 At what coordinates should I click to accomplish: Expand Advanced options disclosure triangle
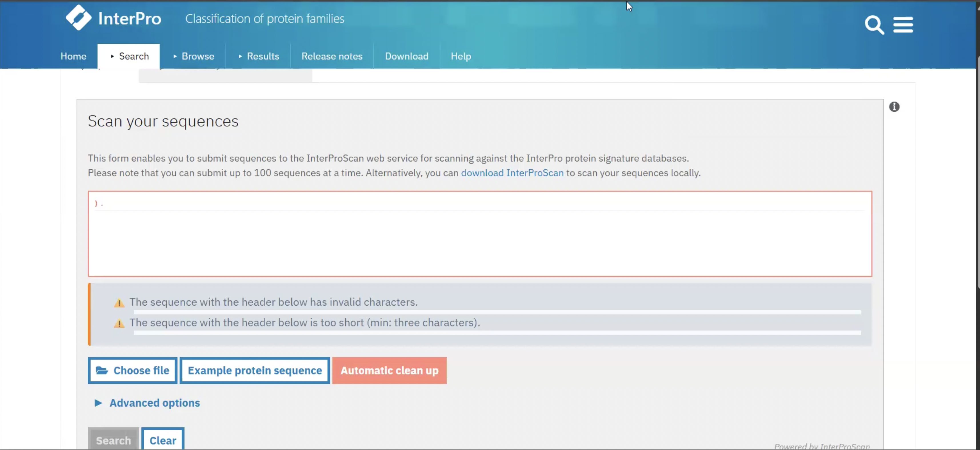click(x=98, y=403)
